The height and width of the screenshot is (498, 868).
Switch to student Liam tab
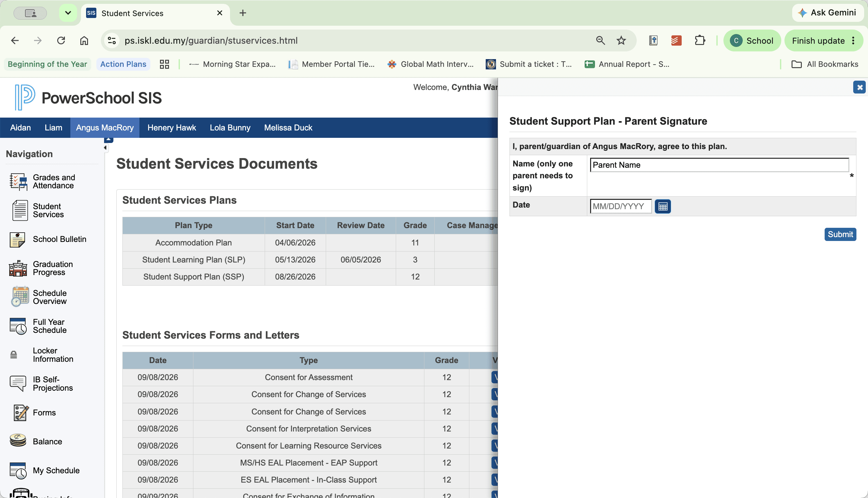click(x=53, y=128)
